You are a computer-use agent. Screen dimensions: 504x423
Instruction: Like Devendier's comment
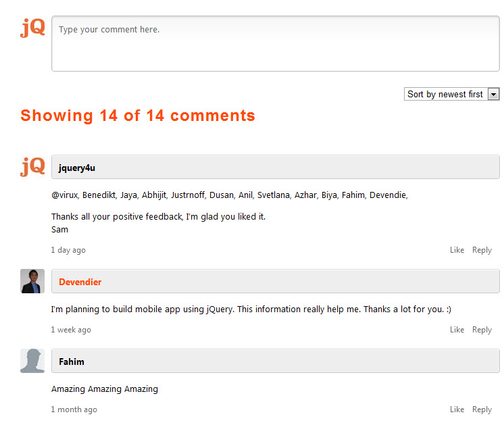457,330
